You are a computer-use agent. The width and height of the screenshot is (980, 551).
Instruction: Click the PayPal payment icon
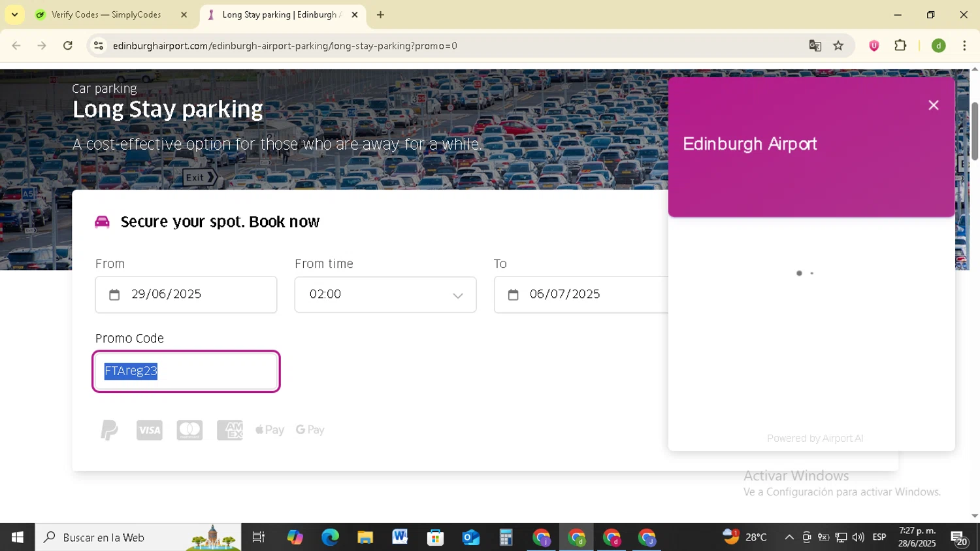pyautogui.click(x=109, y=430)
